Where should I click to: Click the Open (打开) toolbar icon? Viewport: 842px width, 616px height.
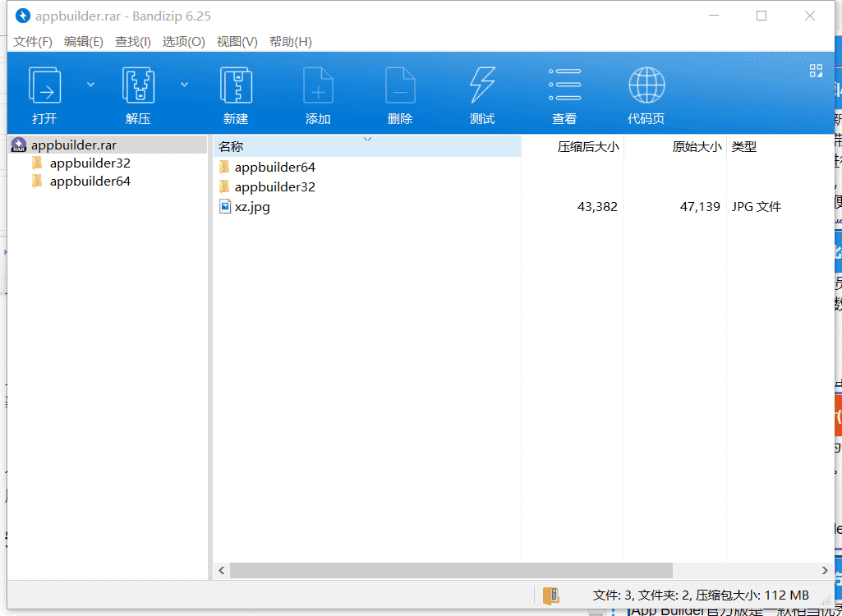click(44, 86)
